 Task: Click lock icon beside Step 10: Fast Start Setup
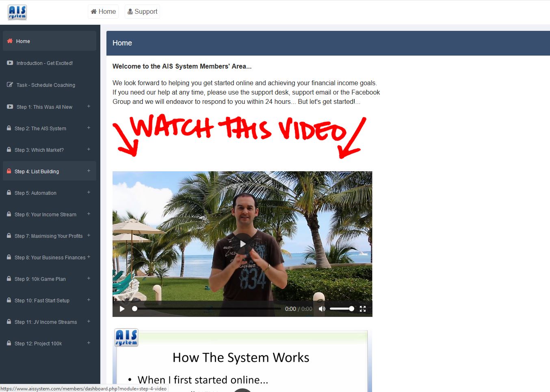(x=9, y=300)
